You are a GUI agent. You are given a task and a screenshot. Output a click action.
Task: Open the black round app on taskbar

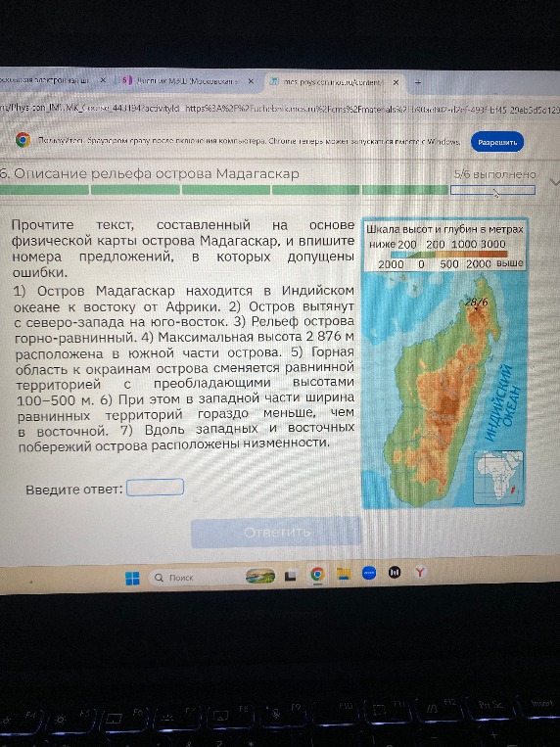tap(395, 572)
